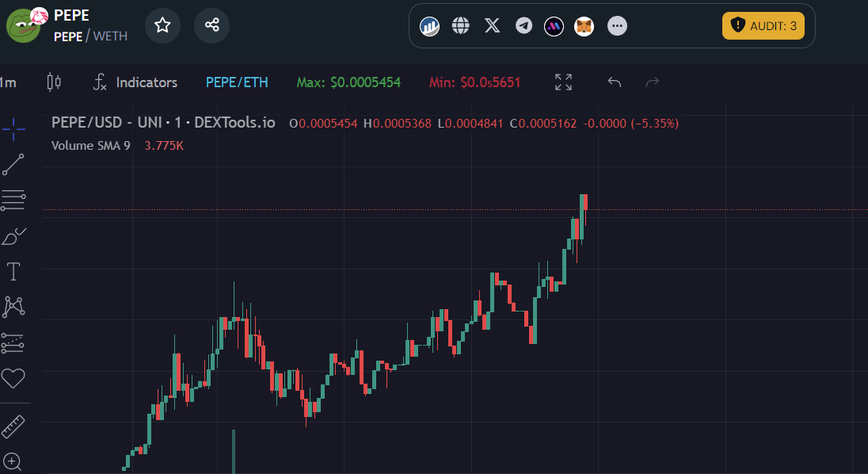Click the 3.775K volume value
The height and width of the screenshot is (474, 868).
tap(164, 146)
